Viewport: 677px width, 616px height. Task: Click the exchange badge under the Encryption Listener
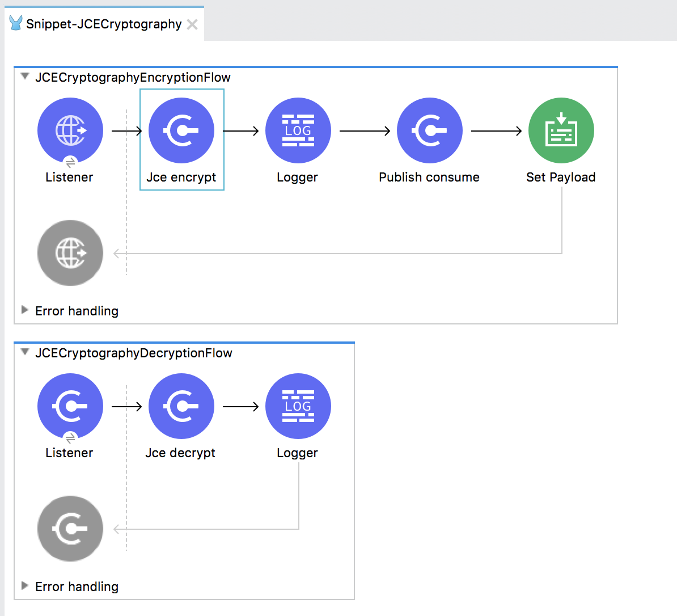[70, 163]
